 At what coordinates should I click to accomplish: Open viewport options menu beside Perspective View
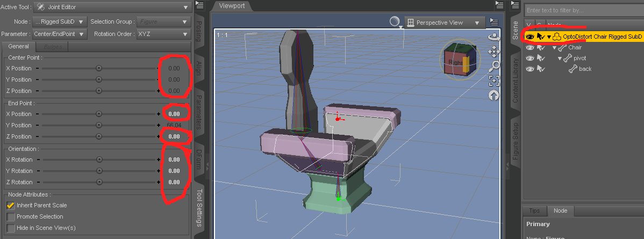[494, 23]
